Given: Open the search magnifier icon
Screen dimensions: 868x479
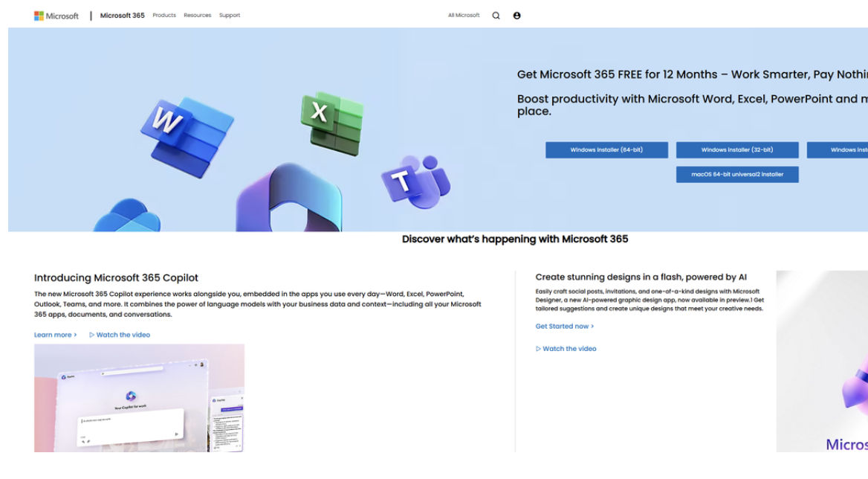Looking at the screenshot, I should (496, 16).
